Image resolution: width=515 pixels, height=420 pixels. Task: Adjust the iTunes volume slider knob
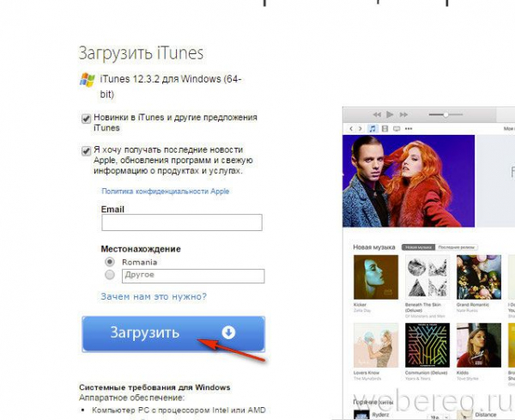click(445, 115)
